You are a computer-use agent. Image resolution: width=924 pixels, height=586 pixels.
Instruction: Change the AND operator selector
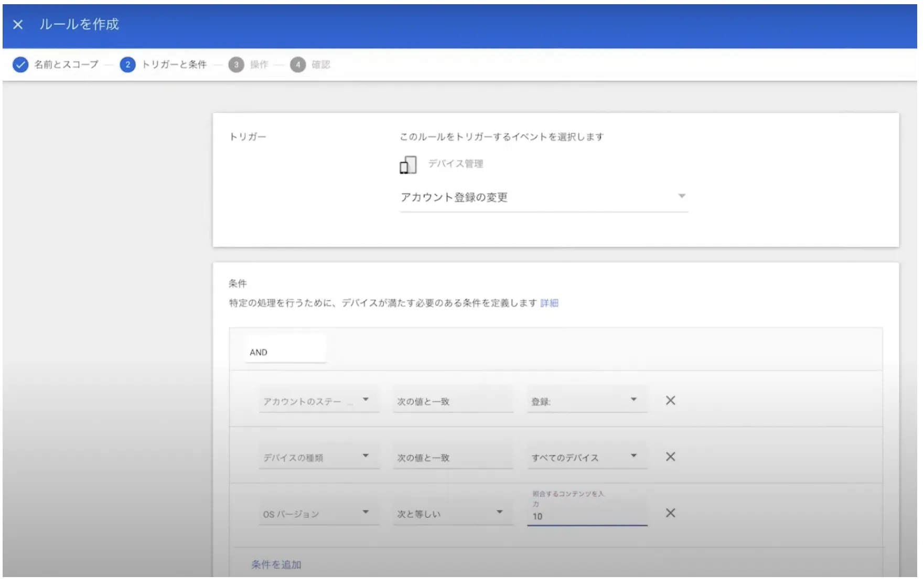click(x=285, y=349)
